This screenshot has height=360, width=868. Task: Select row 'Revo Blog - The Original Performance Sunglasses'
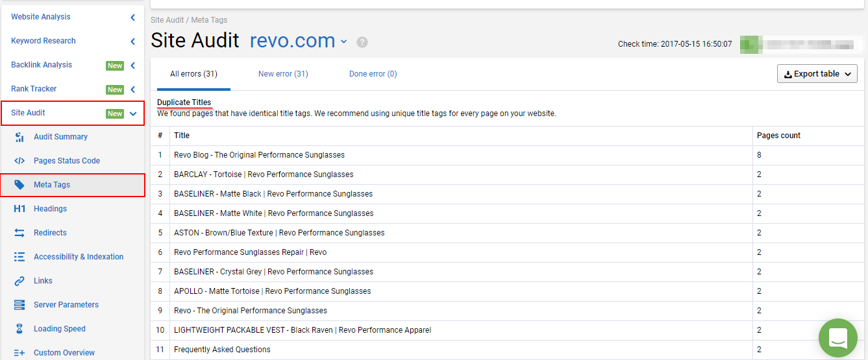click(x=259, y=155)
